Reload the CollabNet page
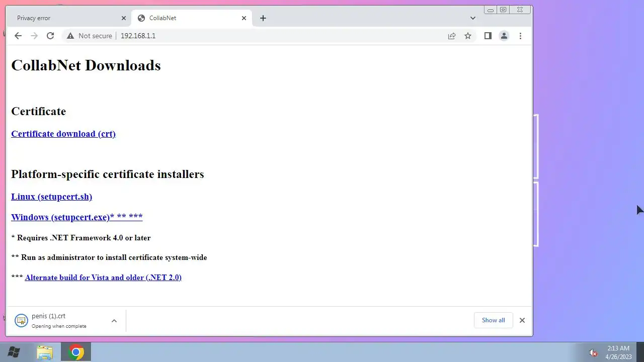The width and height of the screenshot is (644, 362). [x=50, y=36]
